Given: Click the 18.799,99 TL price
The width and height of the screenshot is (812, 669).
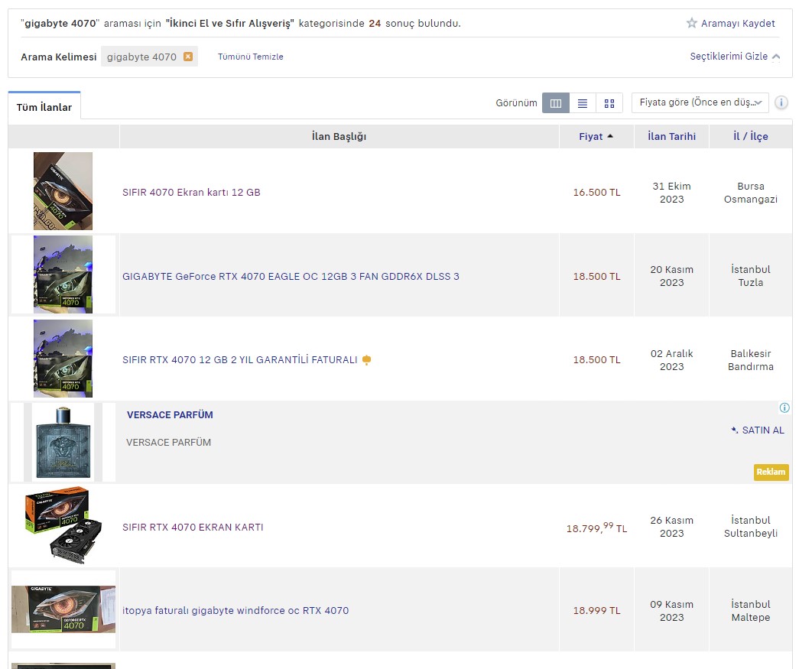Looking at the screenshot, I should (x=596, y=528).
